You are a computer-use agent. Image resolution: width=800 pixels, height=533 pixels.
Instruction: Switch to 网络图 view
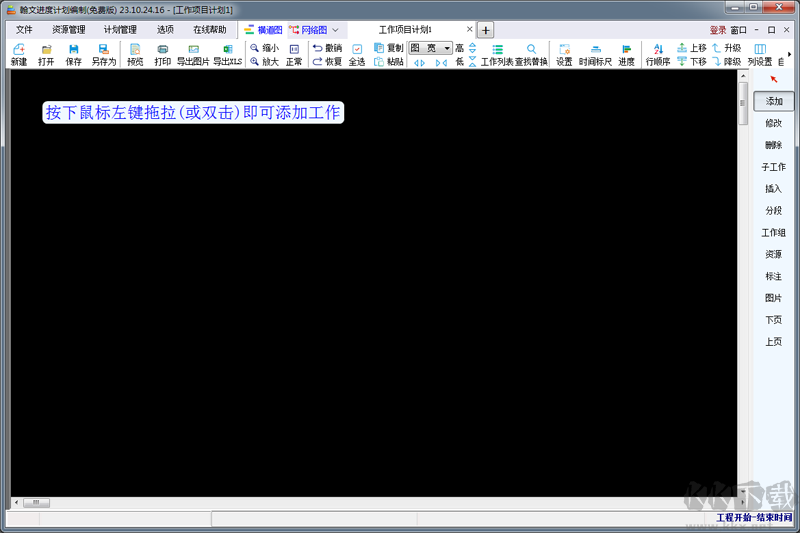[308, 30]
